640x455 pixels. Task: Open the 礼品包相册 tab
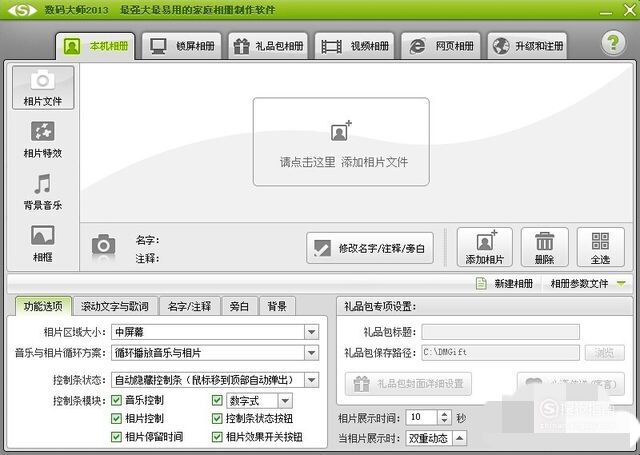click(268, 46)
